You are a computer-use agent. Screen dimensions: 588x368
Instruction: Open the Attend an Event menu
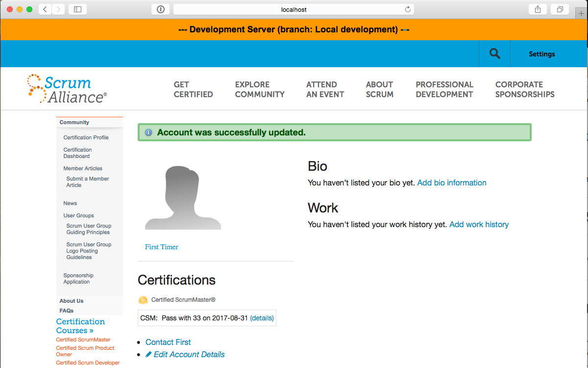click(x=325, y=89)
